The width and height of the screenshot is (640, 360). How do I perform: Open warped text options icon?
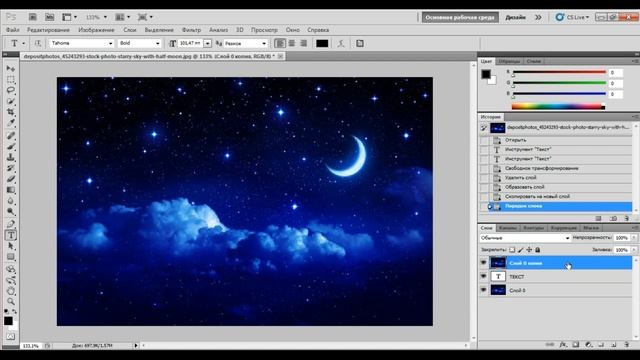(341, 43)
